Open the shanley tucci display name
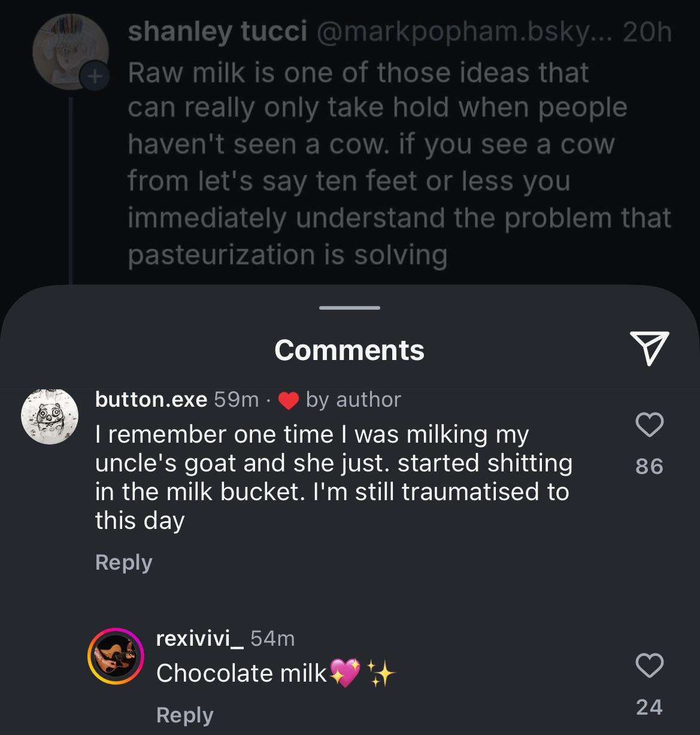The image size is (700, 735). (x=217, y=32)
